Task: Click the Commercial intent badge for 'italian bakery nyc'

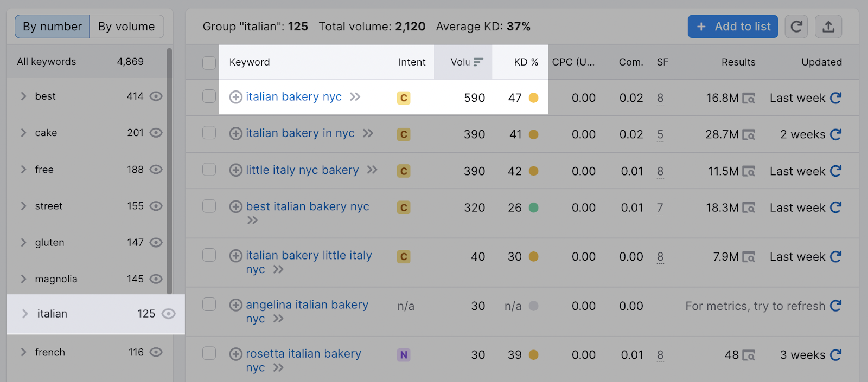Action: (403, 98)
